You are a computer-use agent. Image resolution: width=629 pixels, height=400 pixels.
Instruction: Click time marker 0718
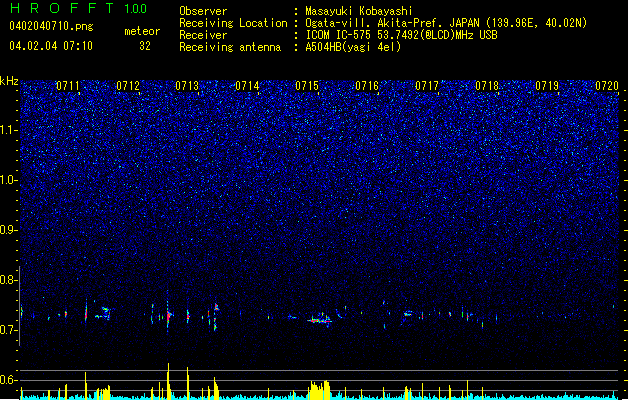coord(487,86)
